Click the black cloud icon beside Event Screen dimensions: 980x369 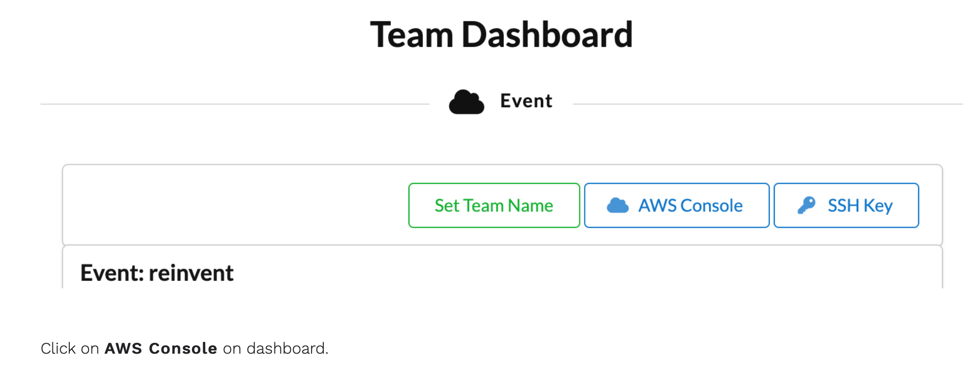(x=466, y=102)
